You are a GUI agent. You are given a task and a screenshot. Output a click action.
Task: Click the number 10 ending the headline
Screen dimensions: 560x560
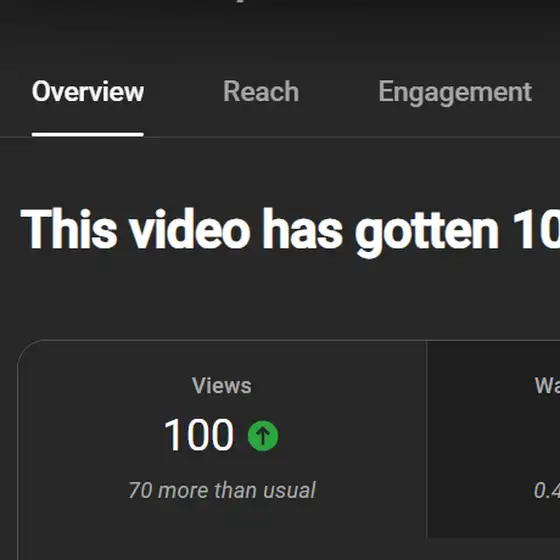click(x=536, y=229)
